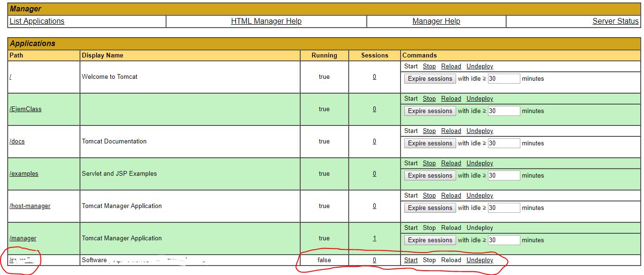Stop the Welcome to Tomcat application
The image size is (644, 275).
429,66
